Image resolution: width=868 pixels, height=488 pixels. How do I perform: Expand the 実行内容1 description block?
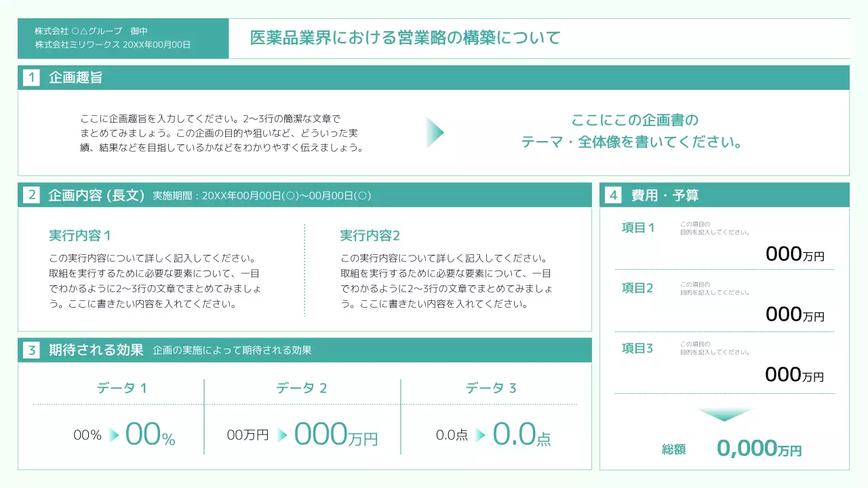coord(153,274)
